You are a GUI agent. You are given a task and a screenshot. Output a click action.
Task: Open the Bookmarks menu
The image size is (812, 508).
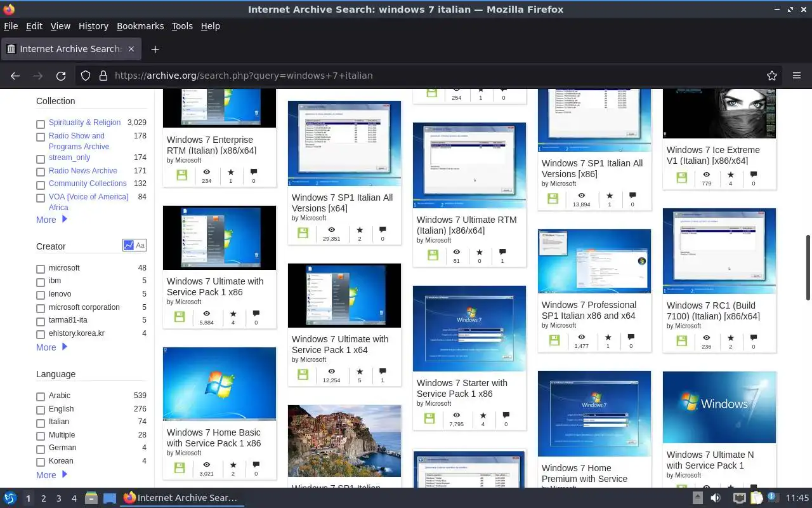click(x=140, y=26)
